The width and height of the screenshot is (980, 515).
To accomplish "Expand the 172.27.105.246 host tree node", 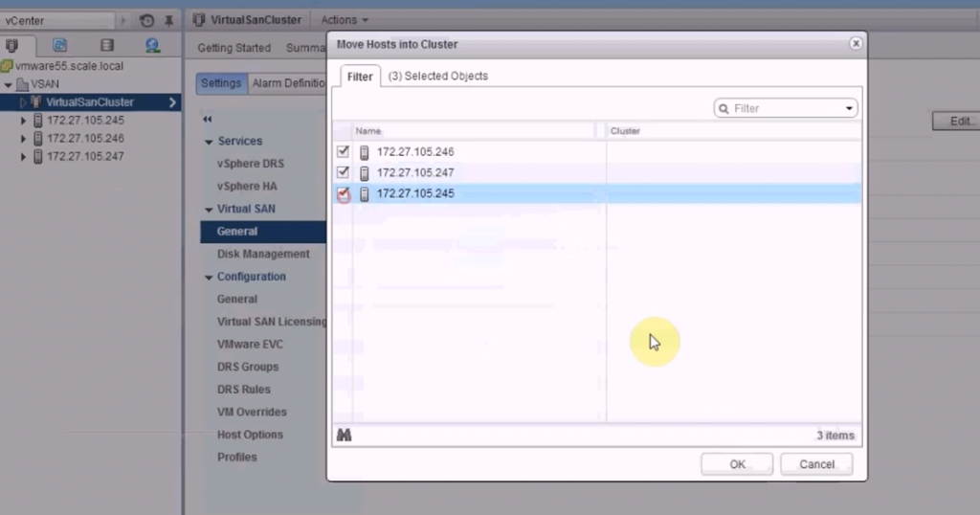I will click(25, 139).
